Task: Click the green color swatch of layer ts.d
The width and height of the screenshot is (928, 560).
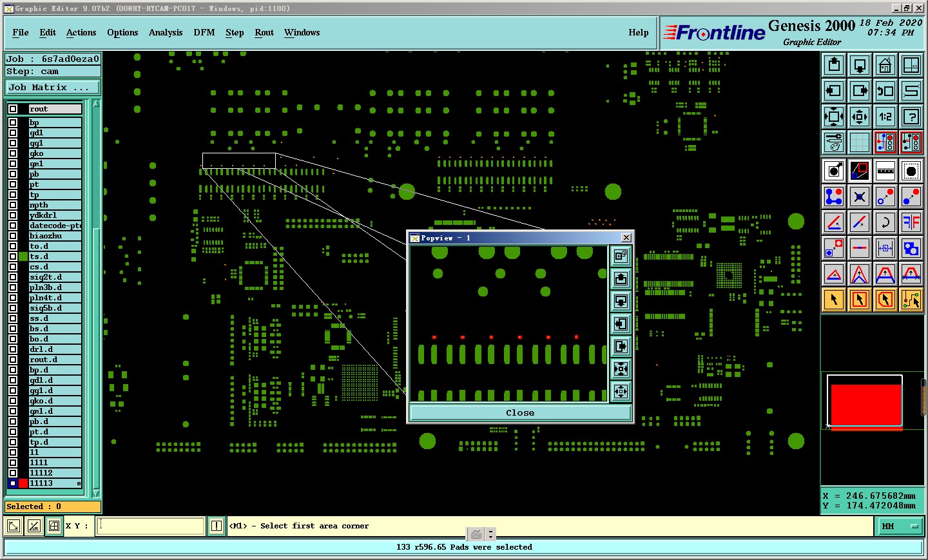Action: 23,256
